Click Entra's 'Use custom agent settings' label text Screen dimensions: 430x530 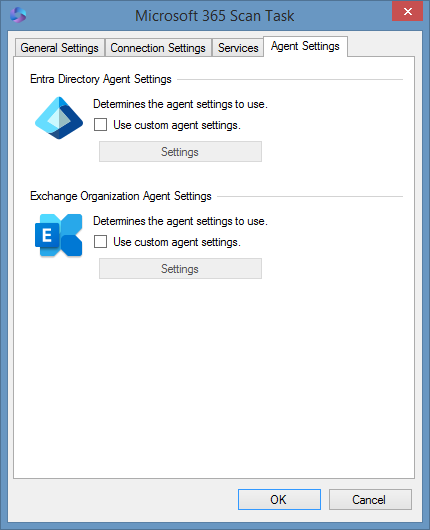[177, 125]
